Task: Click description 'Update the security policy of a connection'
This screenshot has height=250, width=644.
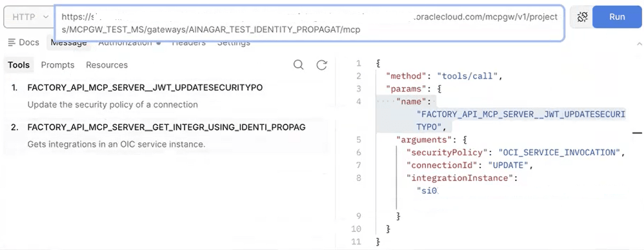Action: 112,104
